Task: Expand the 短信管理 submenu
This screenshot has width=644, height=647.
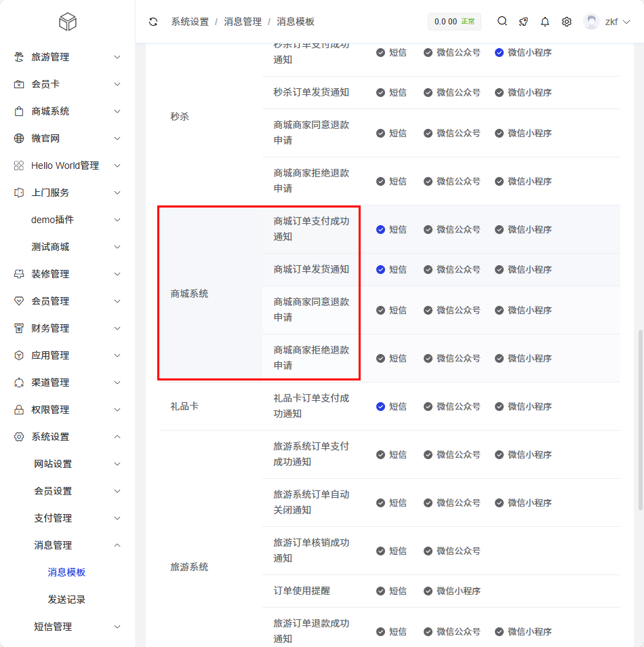Action: [x=75, y=627]
